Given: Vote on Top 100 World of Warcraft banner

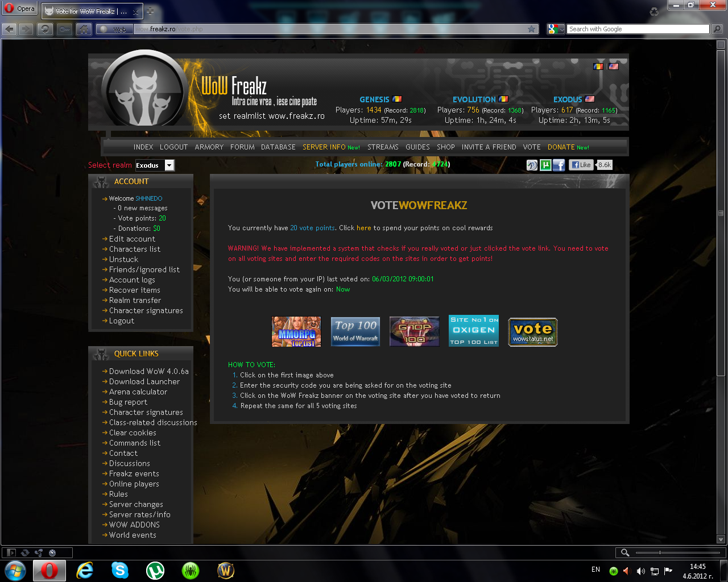Looking at the screenshot, I should [355, 331].
